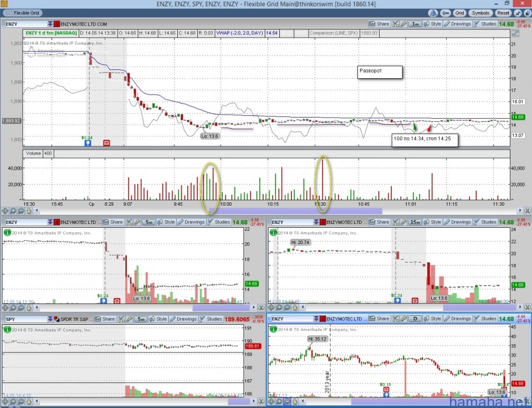The height and width of the screenshot is (408, 532).
Task: Click the scroll-left arrow under the 1m chart
Action: point(37,211)
